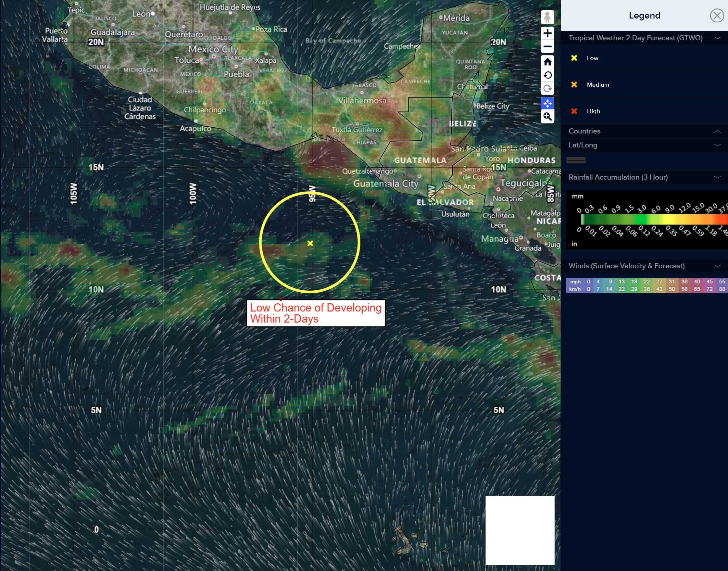
Task: Expand the Countries legend section
Action: tap(717, 132)
